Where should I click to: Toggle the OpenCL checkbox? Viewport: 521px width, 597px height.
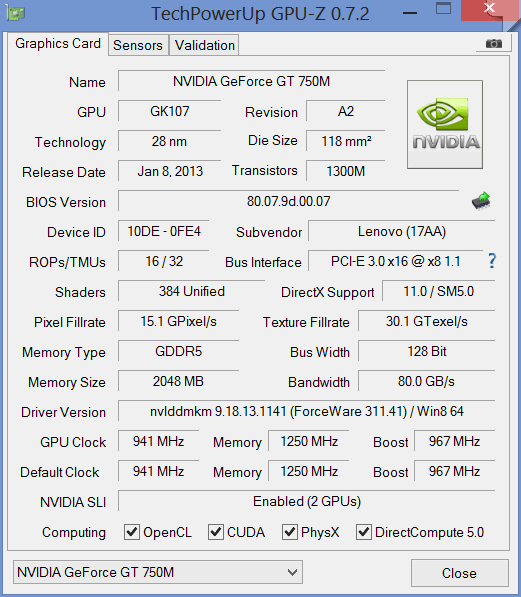coord(132,532)
